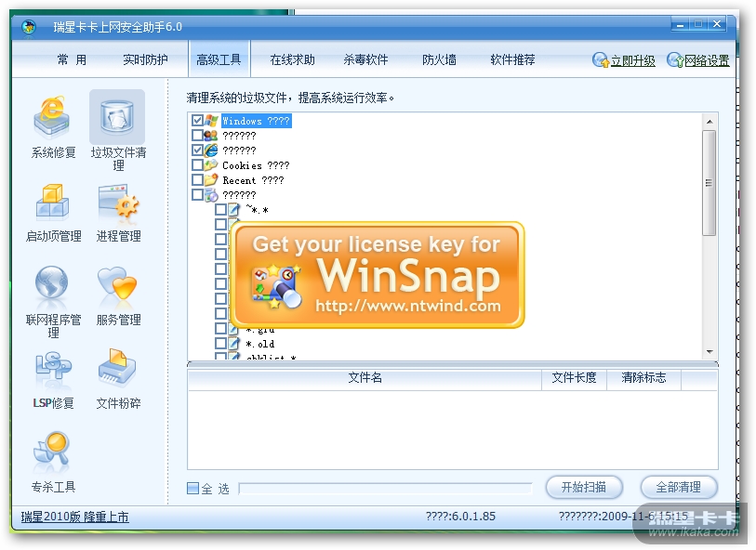Open 联网程序管理 globe icon
The image size is (756, 550).
(x=51, y=284)
